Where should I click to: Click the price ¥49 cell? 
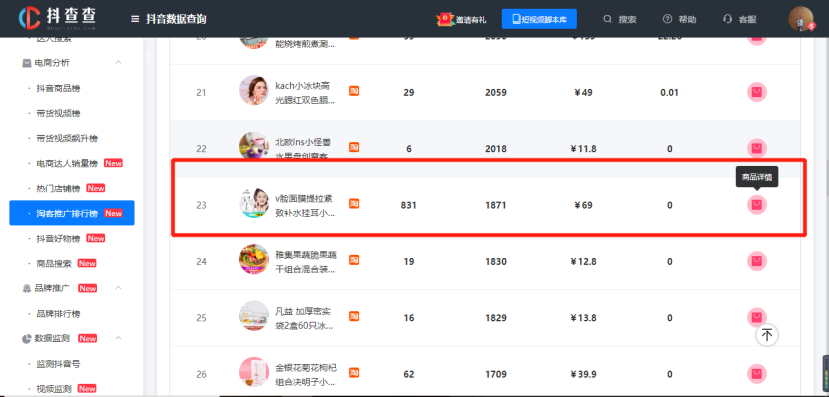coord(583,93)
